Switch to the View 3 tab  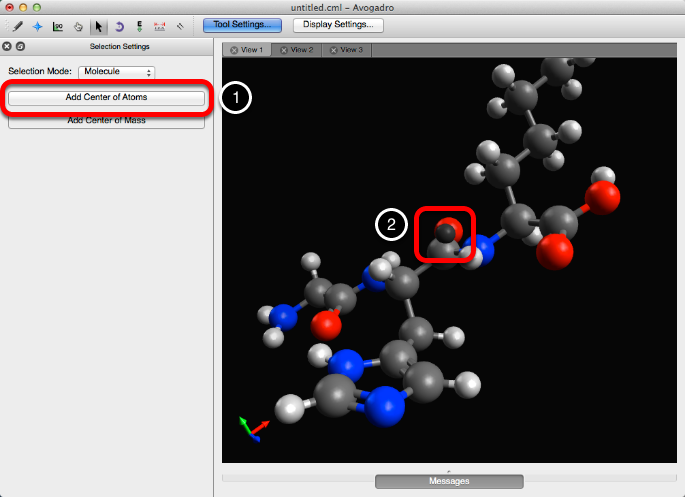point(346,50)
